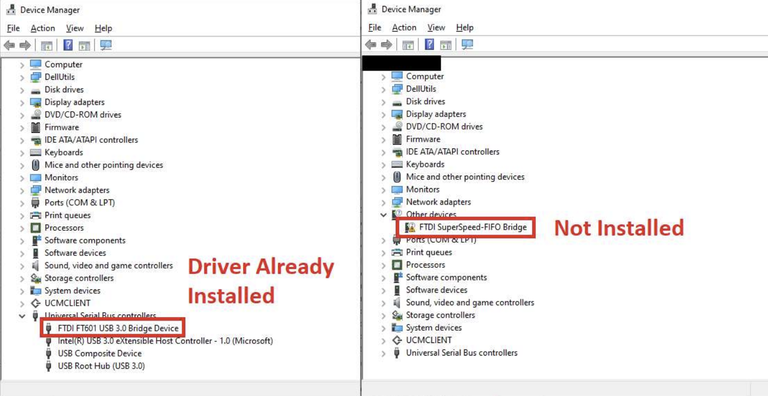Image resolution: width=768 pixels, height=396 pixels.
Task: Select UCMCLIENT label in left window
Action: coord(67,303)
